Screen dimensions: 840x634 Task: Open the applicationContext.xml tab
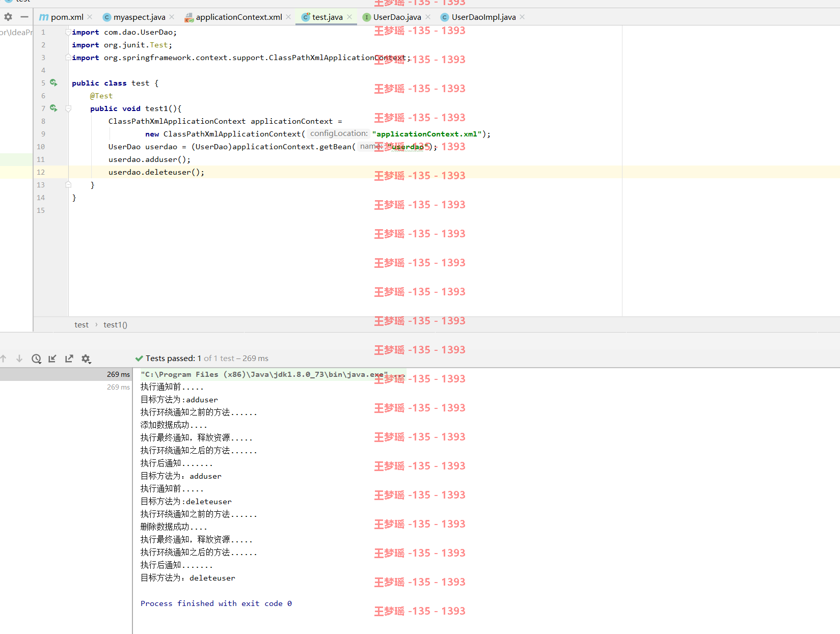pyautogui.click(x=239, y=17)
